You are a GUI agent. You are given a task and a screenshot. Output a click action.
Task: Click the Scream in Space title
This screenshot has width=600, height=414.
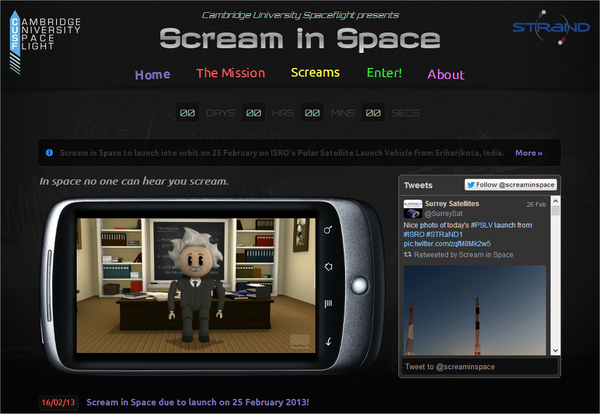click(300, 40)
